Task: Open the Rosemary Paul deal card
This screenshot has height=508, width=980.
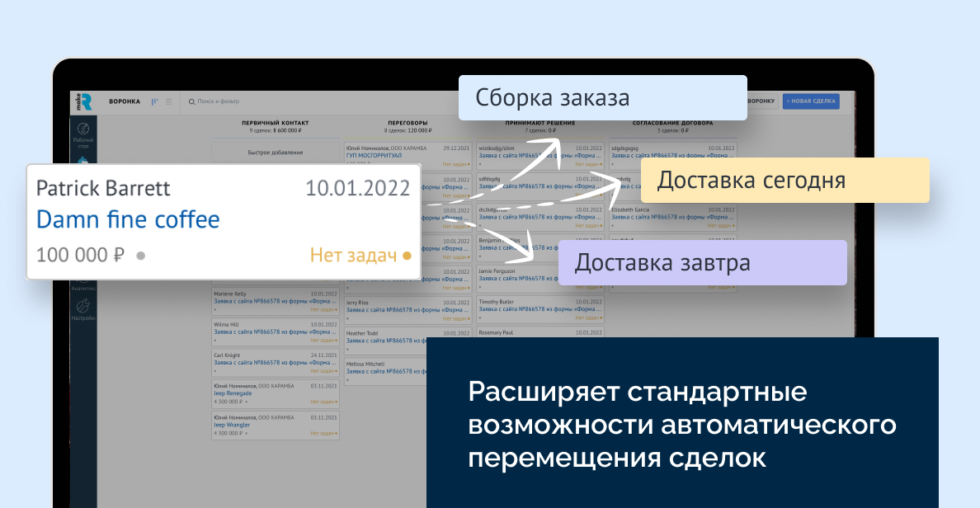Action: click(x=540, y=332)
